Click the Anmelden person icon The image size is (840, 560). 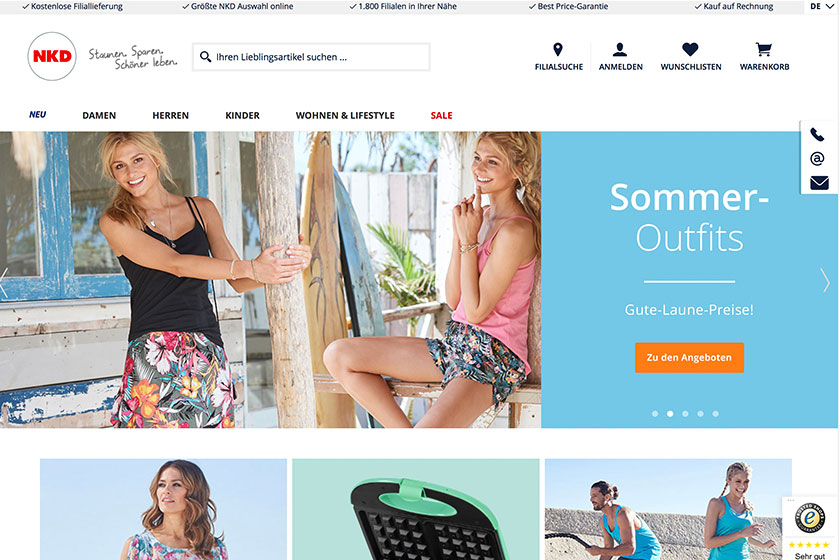tap(620, 49)
